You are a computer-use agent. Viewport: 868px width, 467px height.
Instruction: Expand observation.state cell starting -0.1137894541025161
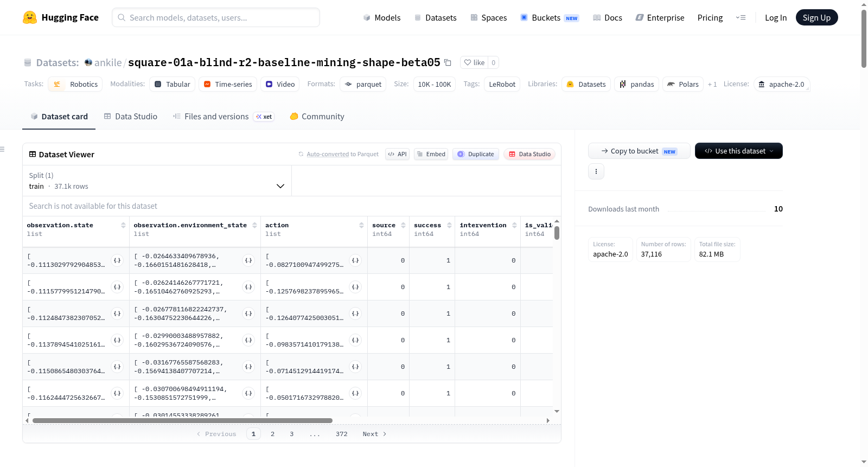click(117, 340)
